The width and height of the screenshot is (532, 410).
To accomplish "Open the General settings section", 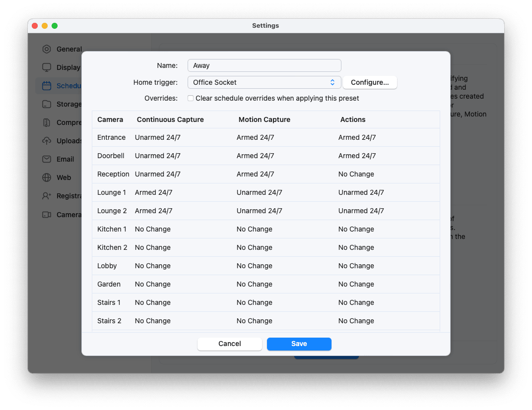I will click(47, 49).
